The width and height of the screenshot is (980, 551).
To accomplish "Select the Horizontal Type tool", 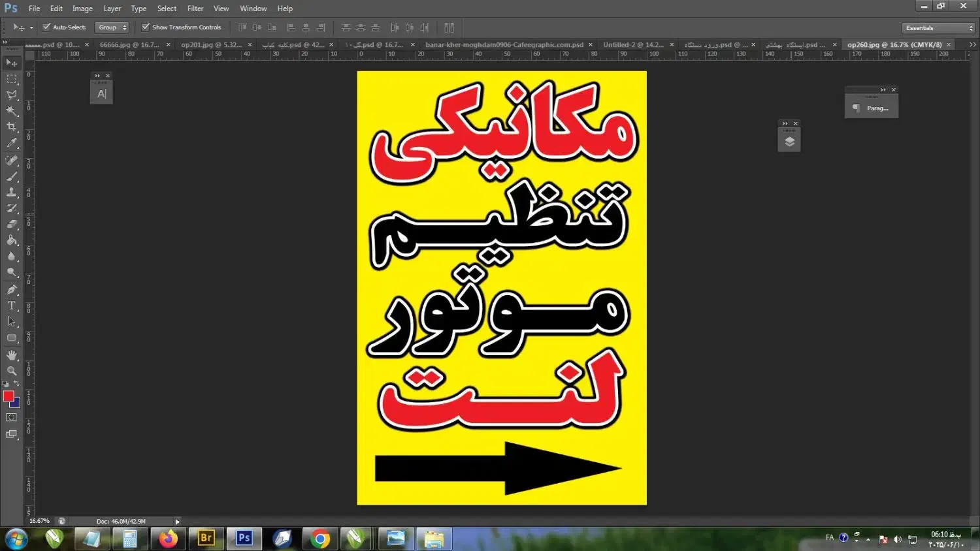I will [x=12, y=306].
